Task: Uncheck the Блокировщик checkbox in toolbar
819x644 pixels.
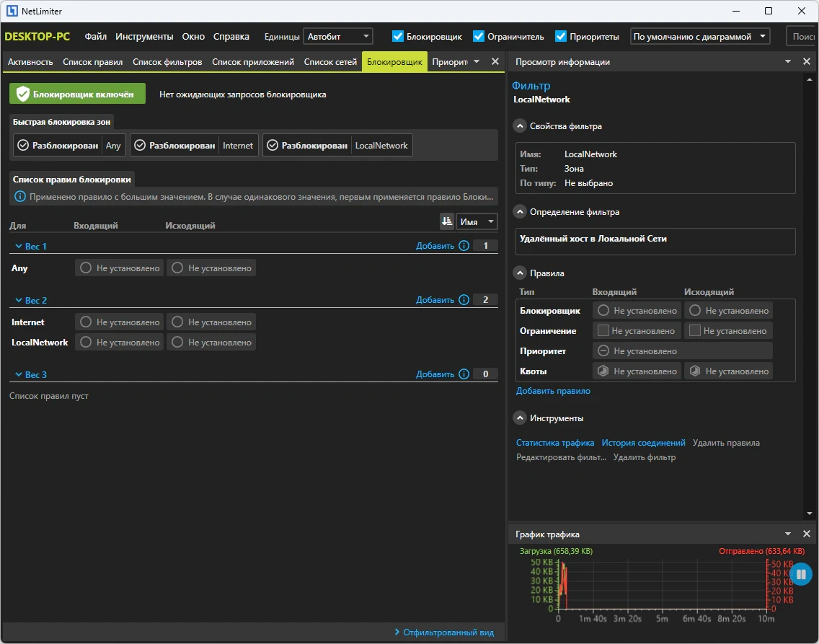Action: click(x=398, y=36)
